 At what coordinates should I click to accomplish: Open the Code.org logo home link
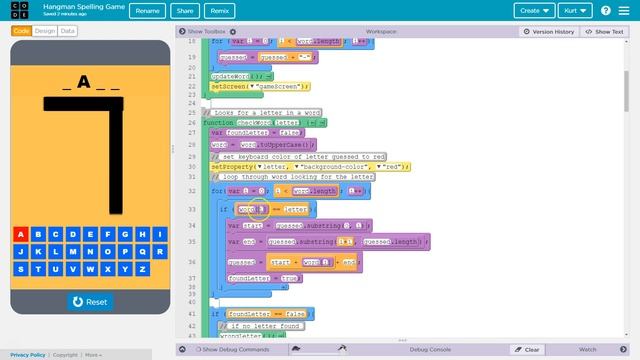20,10
